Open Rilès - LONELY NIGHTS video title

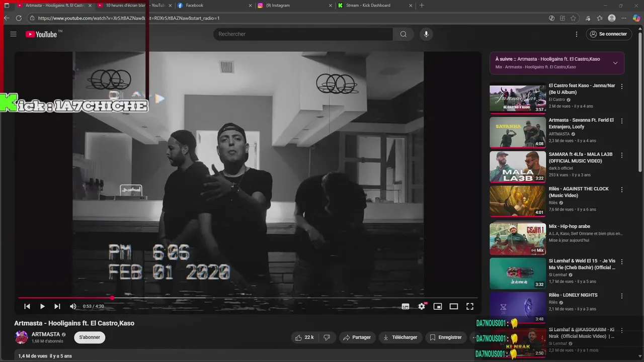click(x=573, y=295)
